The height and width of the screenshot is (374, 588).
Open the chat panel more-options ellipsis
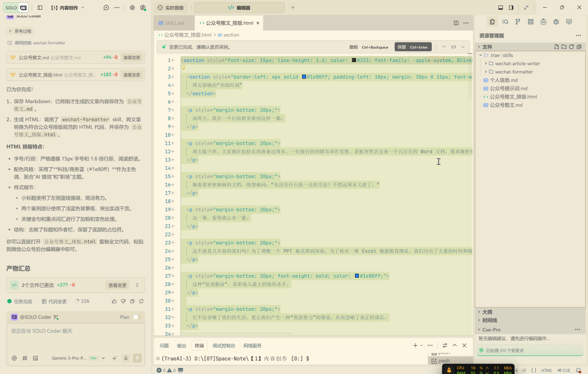(x=117, y=8)
